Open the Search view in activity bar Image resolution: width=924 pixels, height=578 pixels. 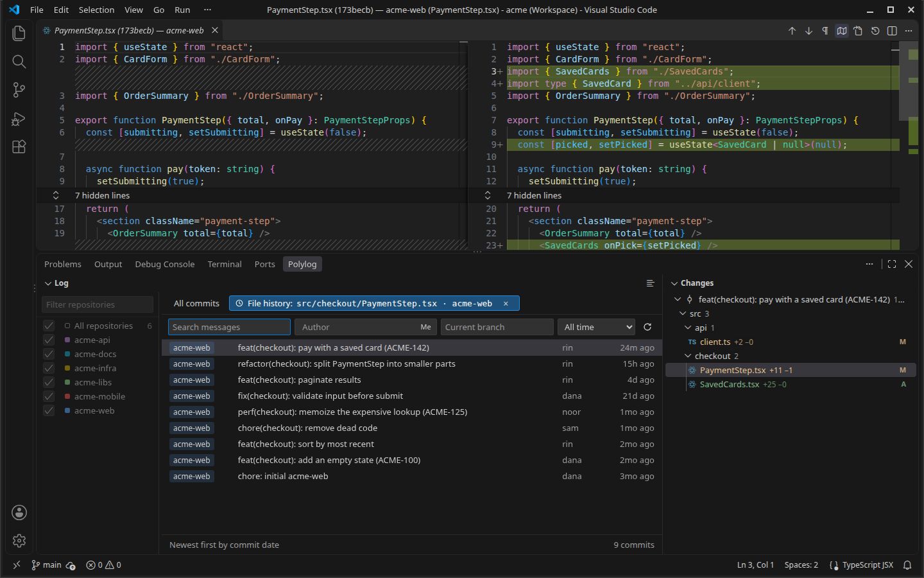[19, 61]
